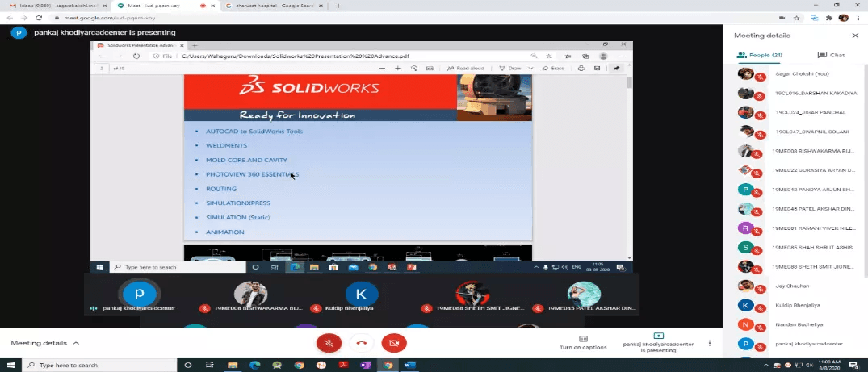Select 19ME085 SHAH SHRUT in People list
Image resolution: width=868 pixels, height=372 pixels.
795,248
